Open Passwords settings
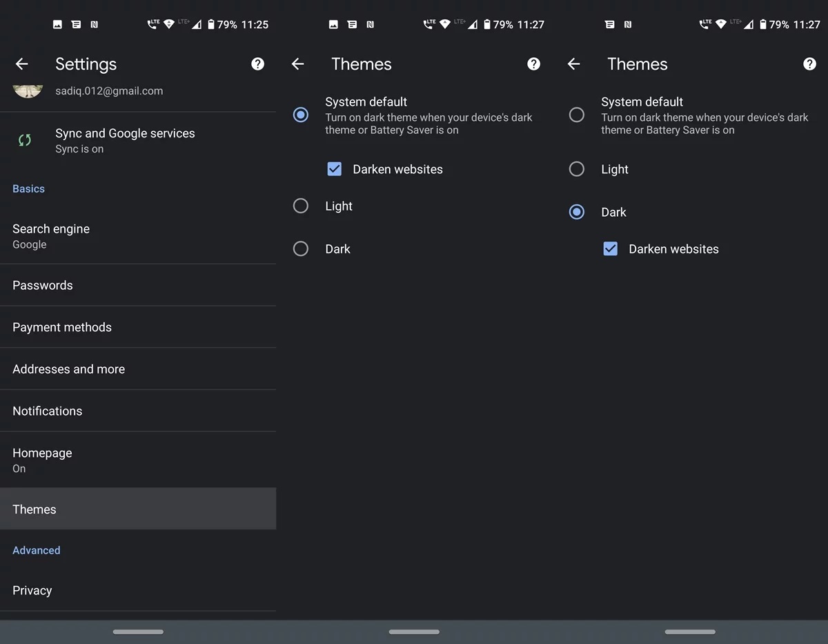This screenshot has width=828, height=644. pos(138,285)
